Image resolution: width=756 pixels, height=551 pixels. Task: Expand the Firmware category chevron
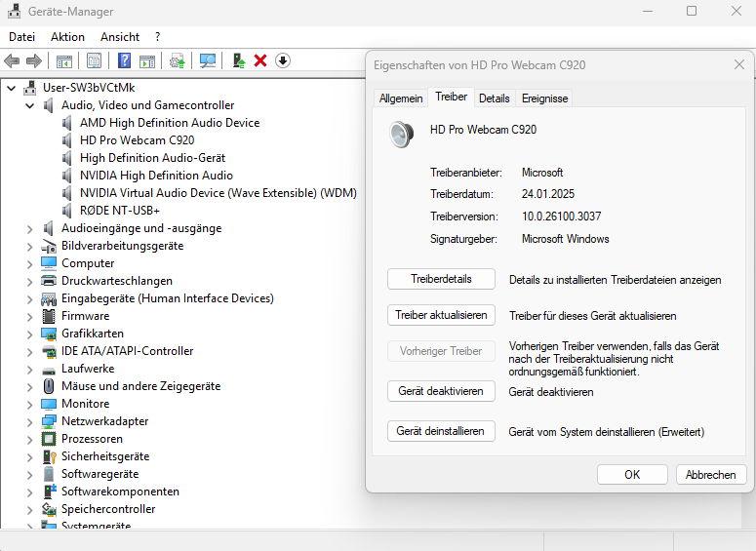coord(30,317)
